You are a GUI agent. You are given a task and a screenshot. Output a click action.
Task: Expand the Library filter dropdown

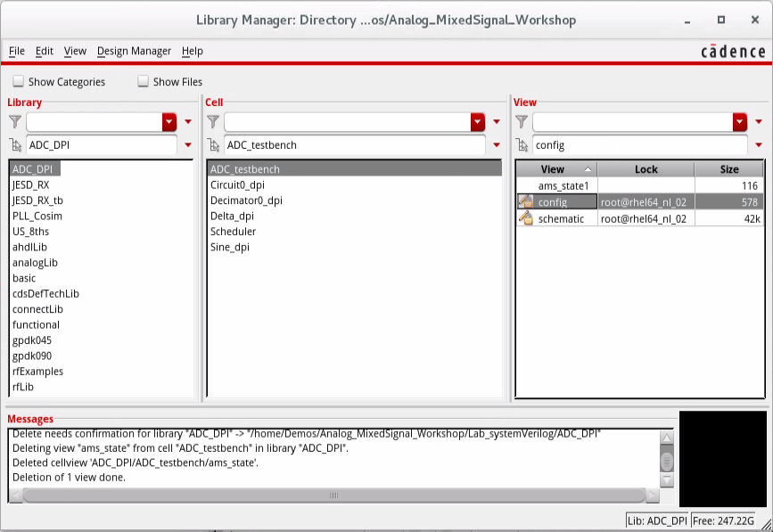tap(169, 122)
